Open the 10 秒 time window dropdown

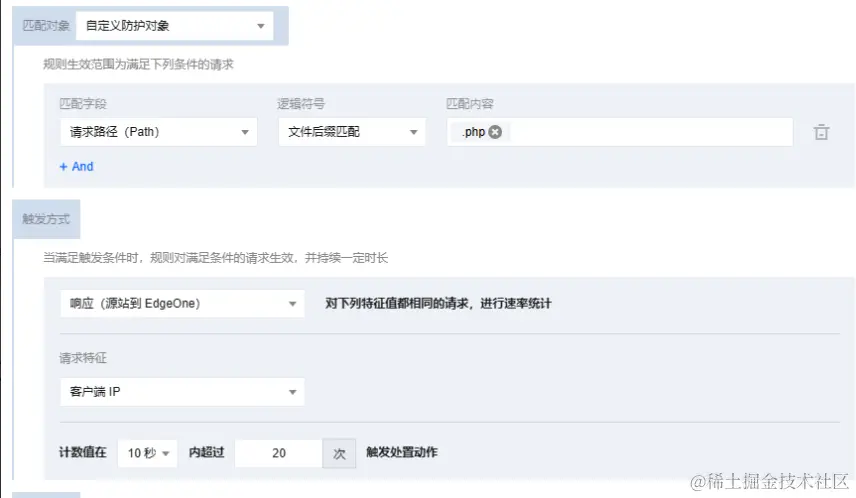point(147,453)
